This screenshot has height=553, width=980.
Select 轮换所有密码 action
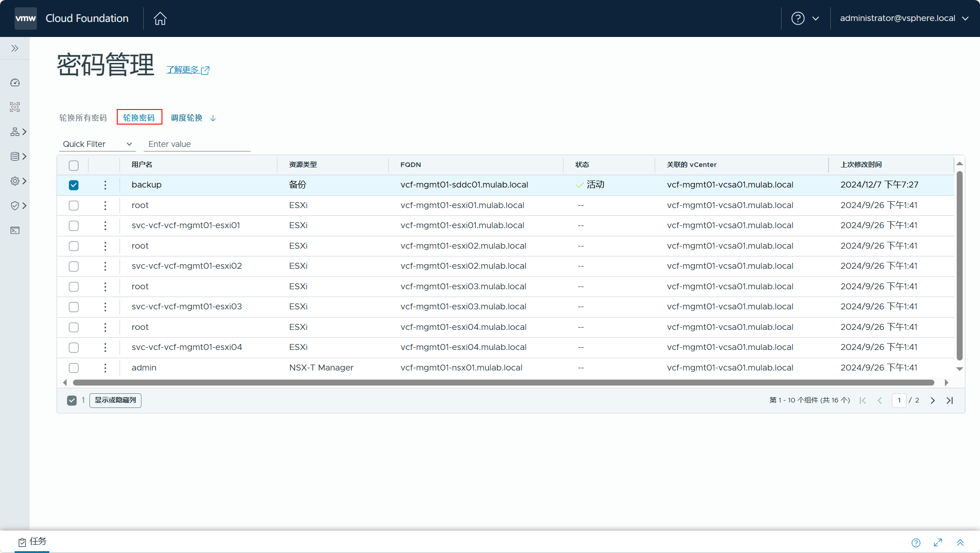(83, 118)
